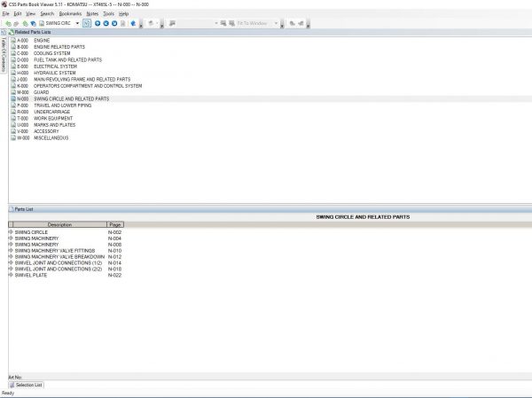The height and width of the screenshot is (398, 532).
Task: Select D-000 FUEL TANK AND RELATED PARTS
Action: pos(57,59)
